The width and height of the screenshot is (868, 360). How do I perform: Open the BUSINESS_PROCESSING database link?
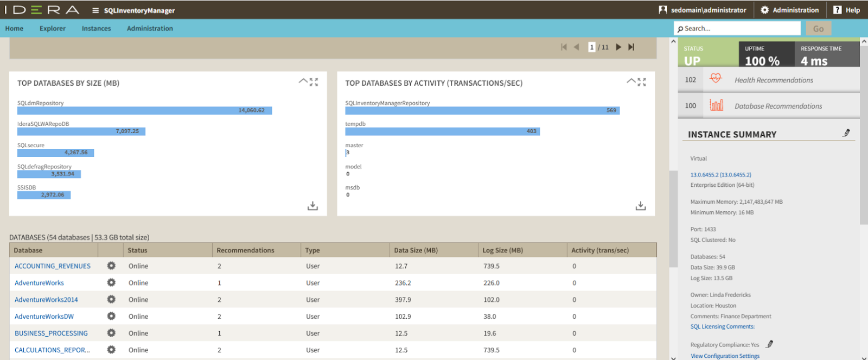[51, 333]
